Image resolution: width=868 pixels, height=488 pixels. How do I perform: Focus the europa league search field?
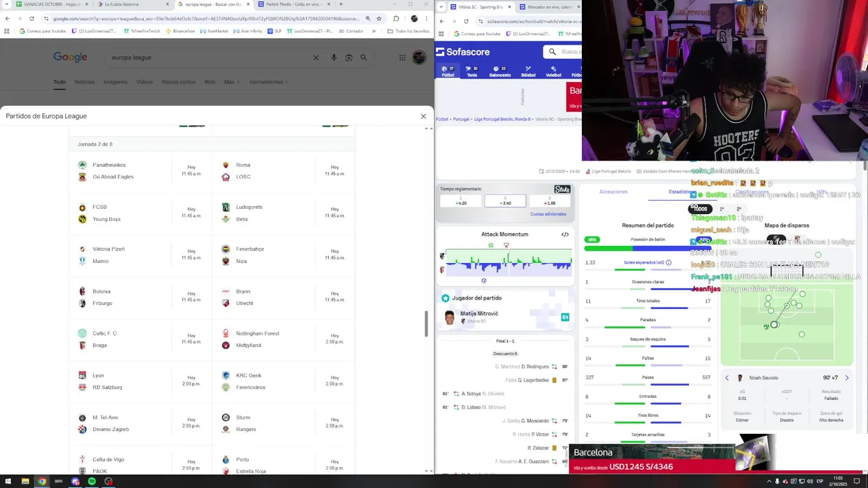[x=210, y=58]
